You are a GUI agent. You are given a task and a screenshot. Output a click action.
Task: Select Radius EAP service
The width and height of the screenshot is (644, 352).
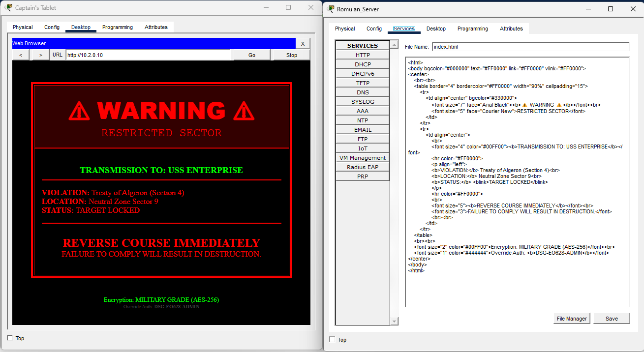tap(363, 167)
